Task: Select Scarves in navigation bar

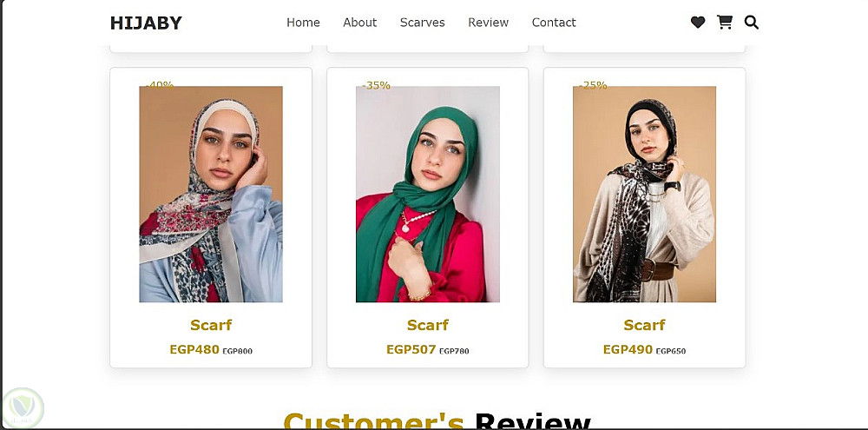Action: 423,23
